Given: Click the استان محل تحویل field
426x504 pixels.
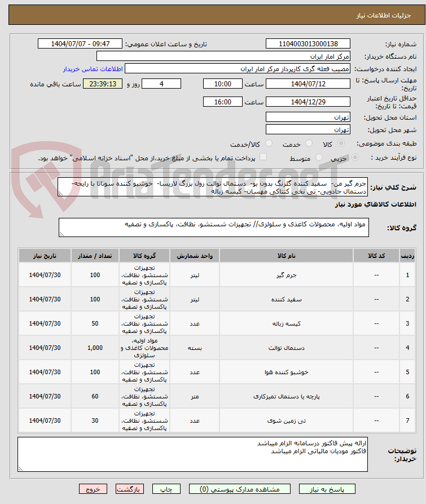Looking at the screenshot, I should click(x=308, y=117).
